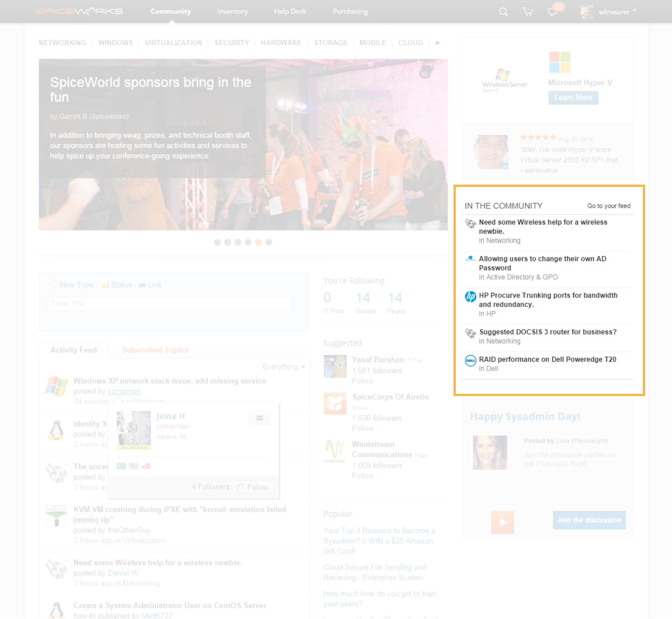Switch to the Activity Feed tab
Screen dimensions: 672x619
(74, 350)
